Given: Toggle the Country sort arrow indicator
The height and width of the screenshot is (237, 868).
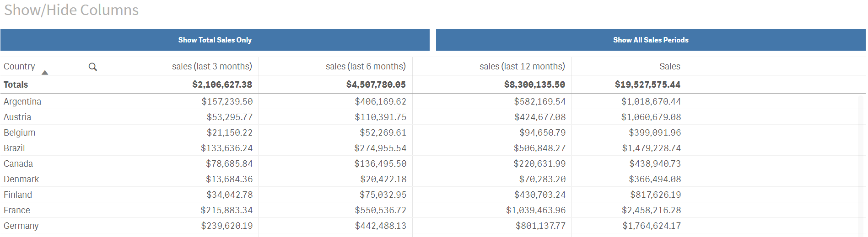Looking at the screenshot, I should pyautogui.click(x=45, y=73).
